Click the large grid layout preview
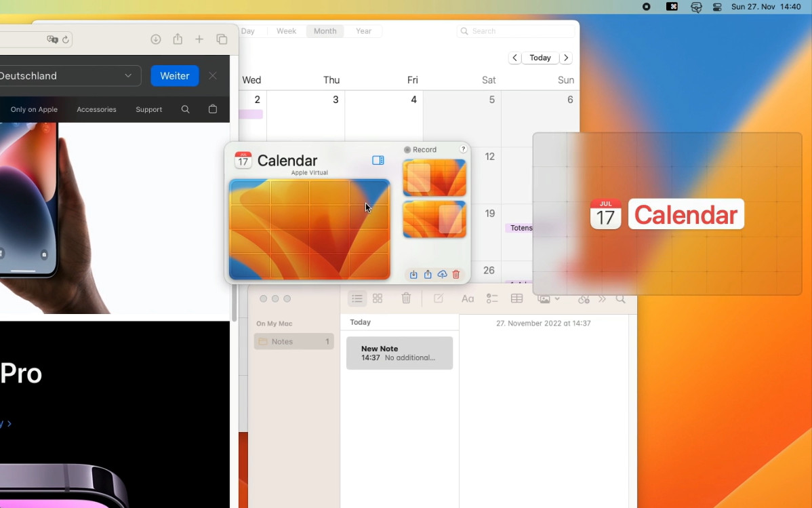Image resolution: width=812 pixels, height=508 pixels. point(310,229)
